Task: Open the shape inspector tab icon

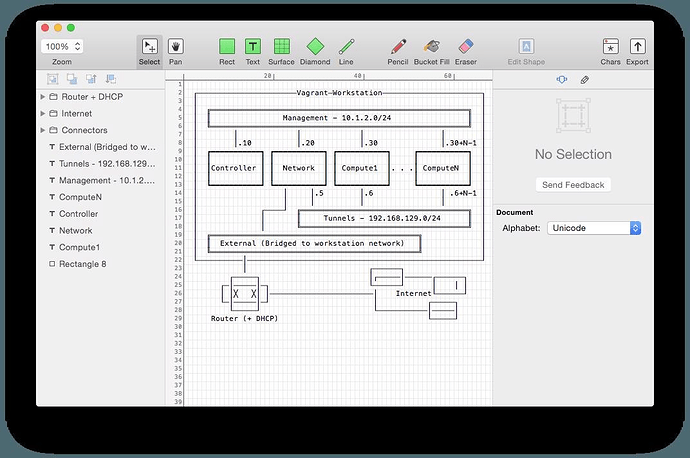Action: point(562,80)
